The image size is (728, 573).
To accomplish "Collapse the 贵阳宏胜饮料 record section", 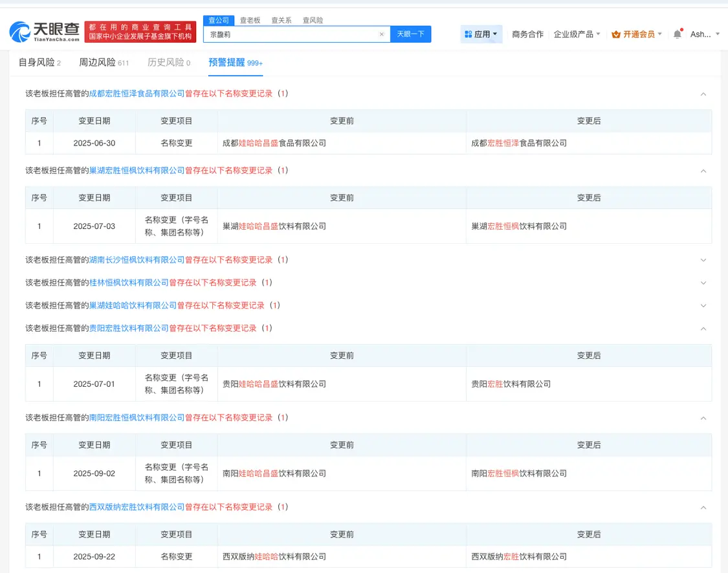I will (703, 329).
